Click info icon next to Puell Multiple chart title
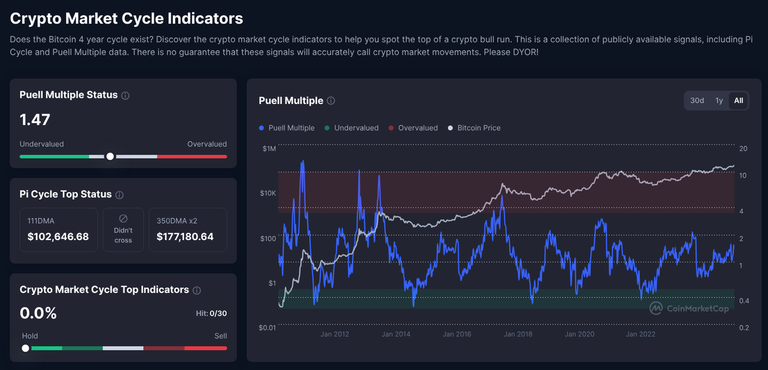768x370 pixels. coord(331,101)
